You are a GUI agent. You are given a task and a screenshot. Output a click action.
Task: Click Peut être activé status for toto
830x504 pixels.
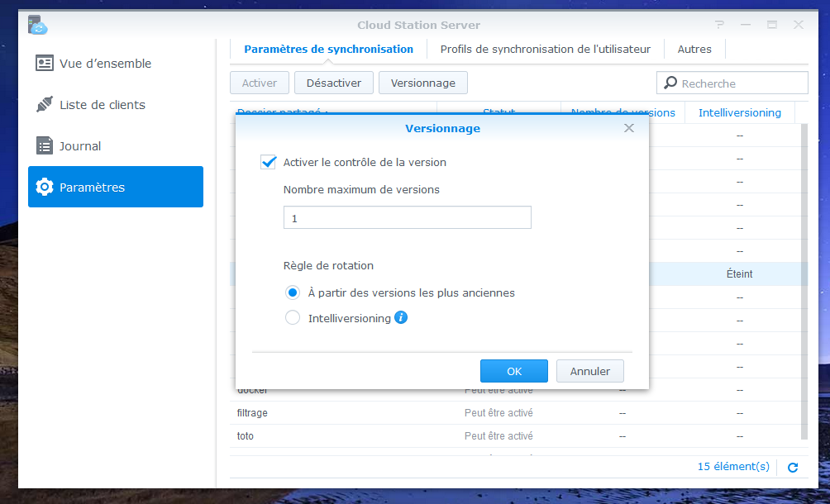tap(498, 436)
